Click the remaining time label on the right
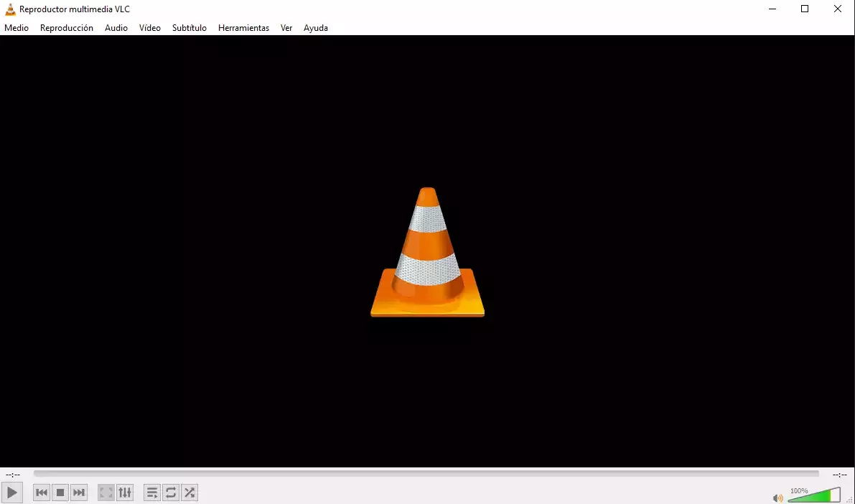 (840, 475)
